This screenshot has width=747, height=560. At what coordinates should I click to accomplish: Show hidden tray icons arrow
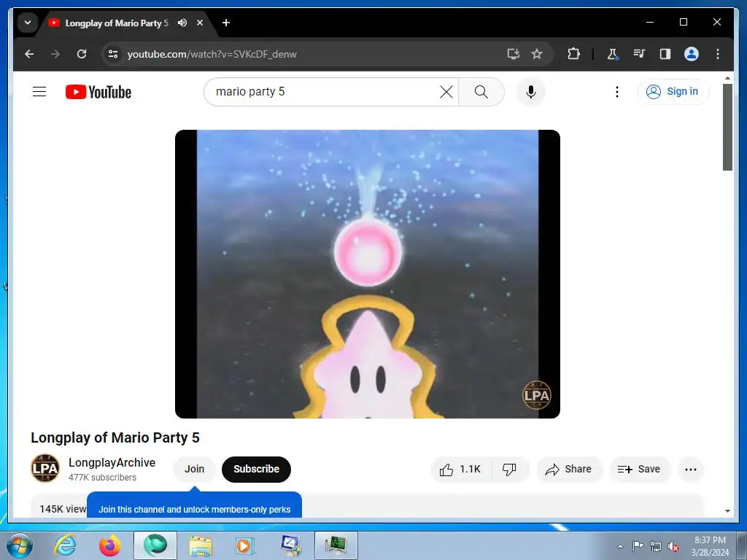(620, 546)
